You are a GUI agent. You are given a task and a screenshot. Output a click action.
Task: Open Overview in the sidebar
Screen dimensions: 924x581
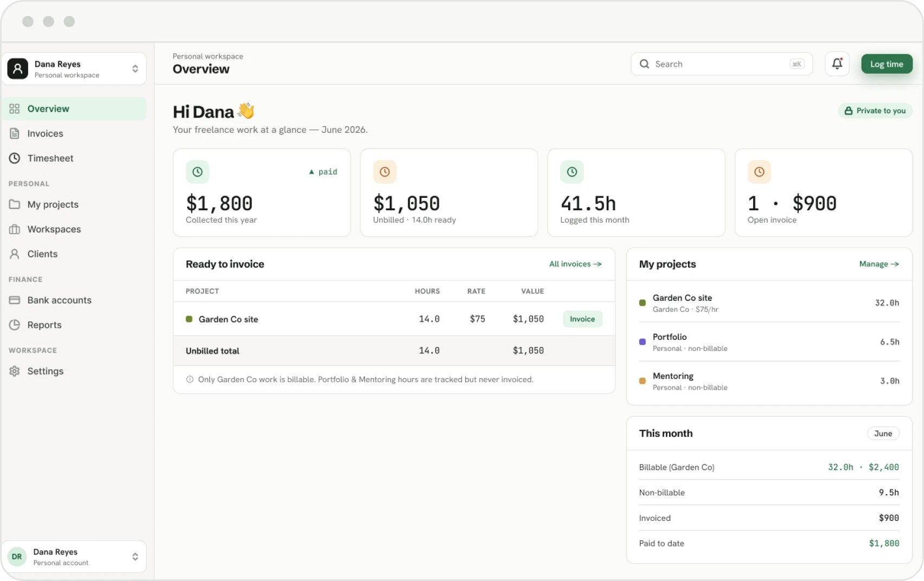(74, 108)
